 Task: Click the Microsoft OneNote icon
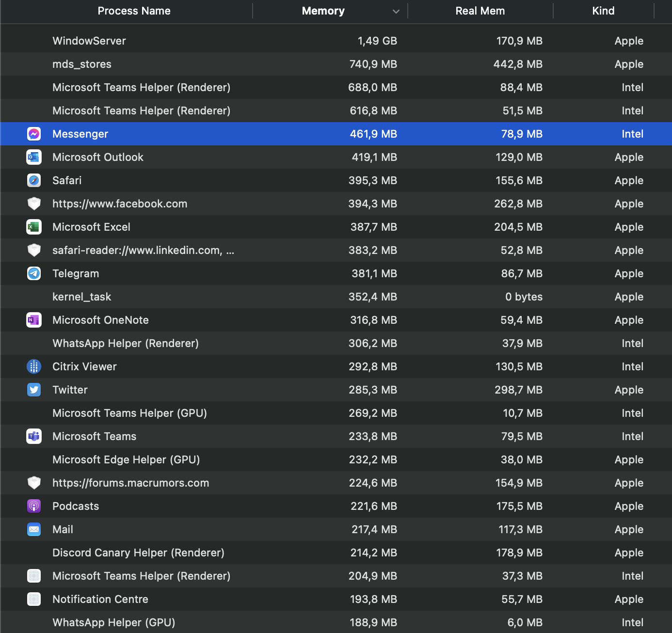34,320
